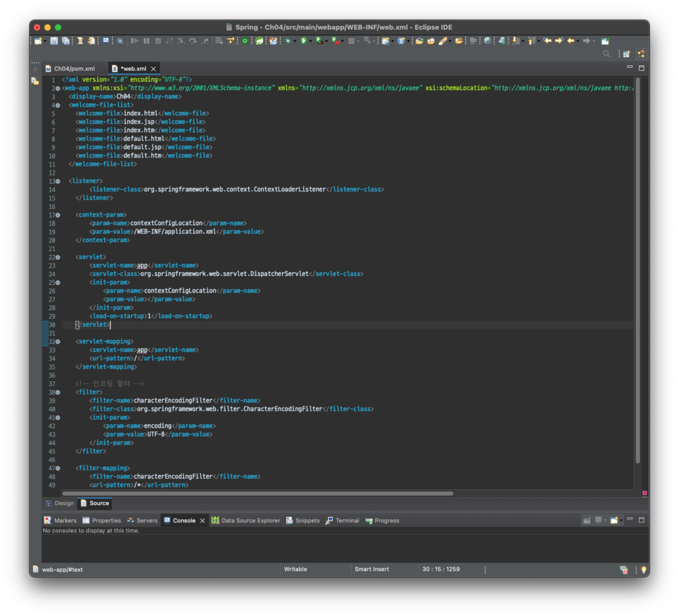The height and width of the screenshot is (616, 679).
Task: Click the green Run button icon
Action: click(x=303, y=41)
